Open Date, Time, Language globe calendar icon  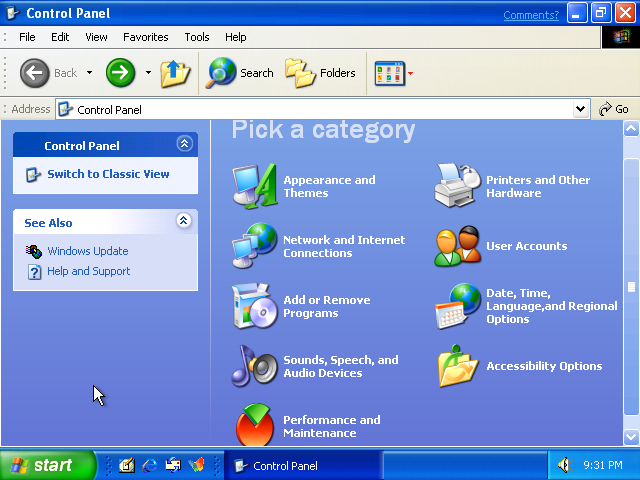[458, 306]
